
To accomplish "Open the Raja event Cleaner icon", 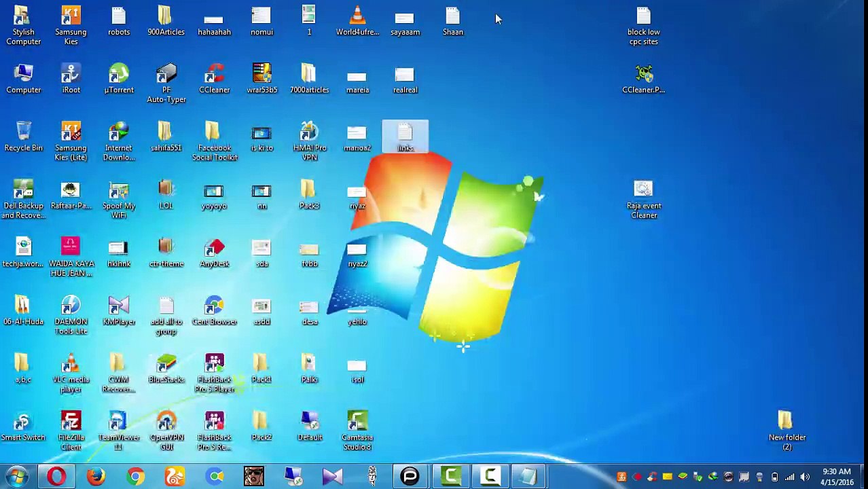I will 643,199.
